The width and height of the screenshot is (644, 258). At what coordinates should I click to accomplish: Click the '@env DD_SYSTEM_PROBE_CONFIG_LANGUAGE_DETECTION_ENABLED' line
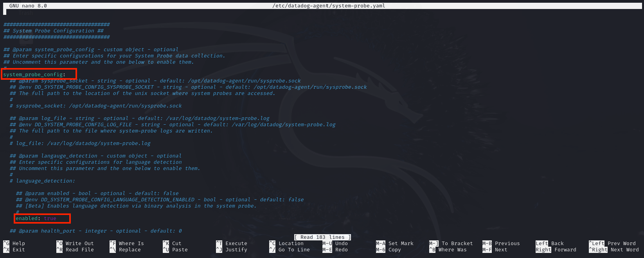pos(160,200)
